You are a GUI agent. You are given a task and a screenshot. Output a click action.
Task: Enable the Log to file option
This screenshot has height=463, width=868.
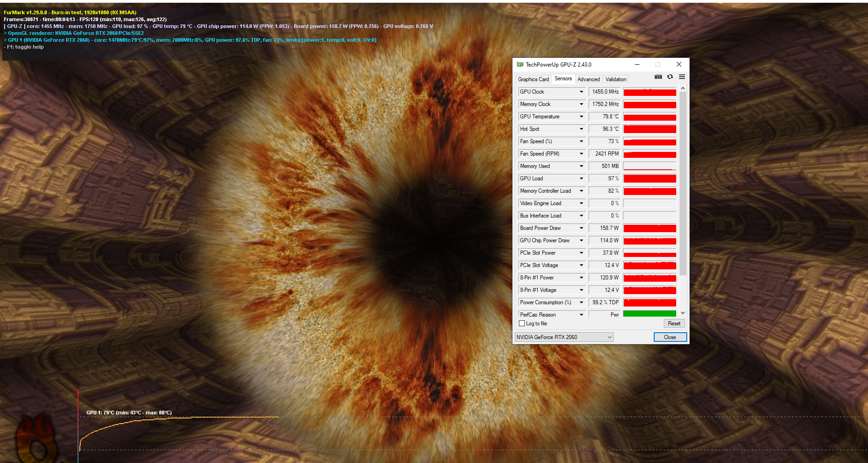click(522, 323)
